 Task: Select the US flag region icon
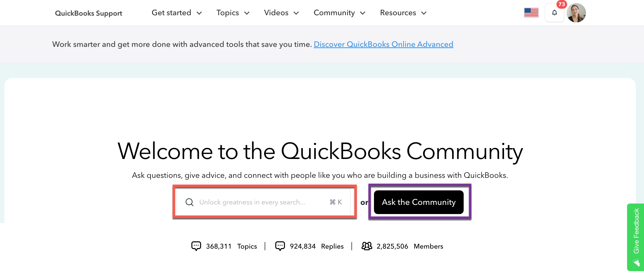tap(531, 13)
